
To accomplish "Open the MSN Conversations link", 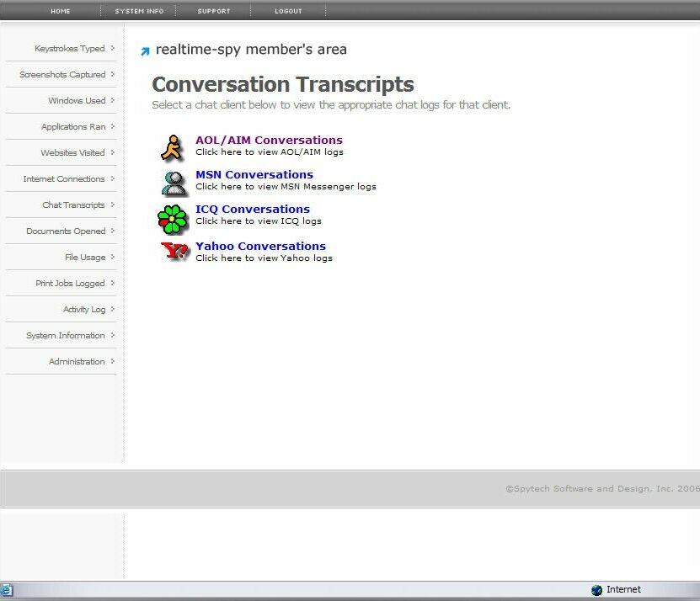I will (x=254, y=174).
